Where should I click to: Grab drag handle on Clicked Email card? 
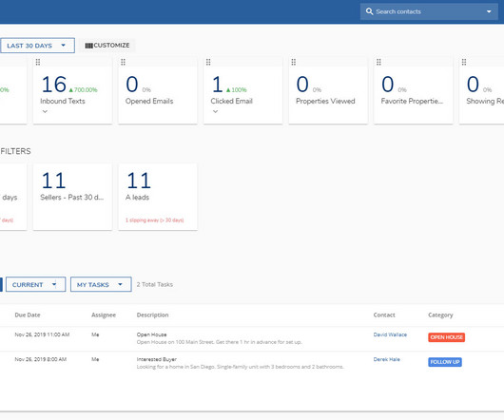tap(208, 62)
